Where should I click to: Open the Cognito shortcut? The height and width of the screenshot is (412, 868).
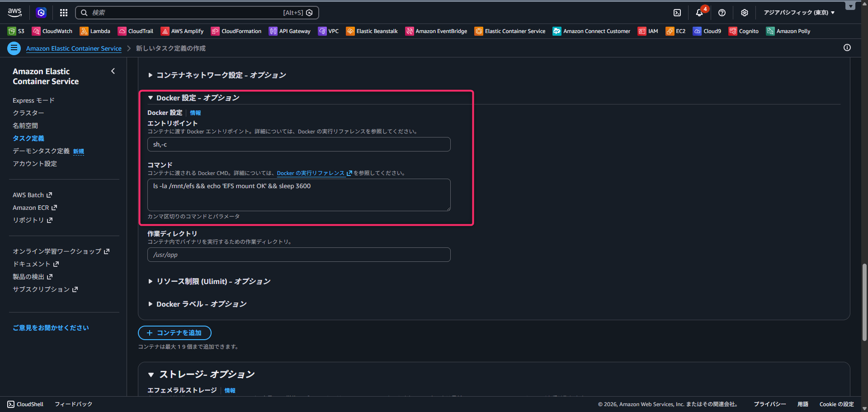coord(744,31)
